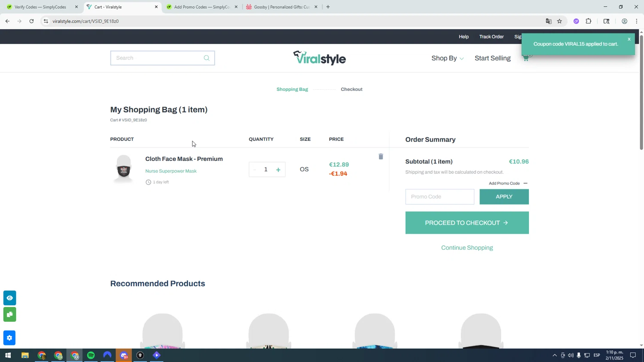
Task: Open the Help link
Action: [x=464, y=37]
